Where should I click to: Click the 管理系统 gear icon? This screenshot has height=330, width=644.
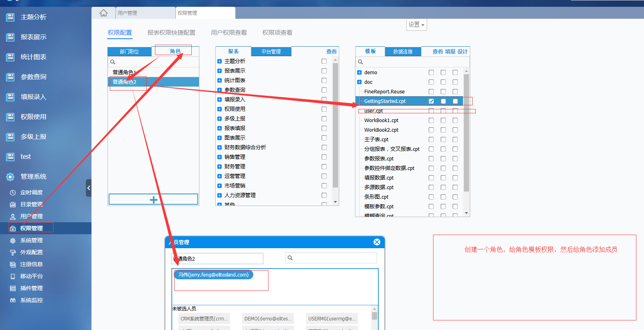click(x=10, y=177)
